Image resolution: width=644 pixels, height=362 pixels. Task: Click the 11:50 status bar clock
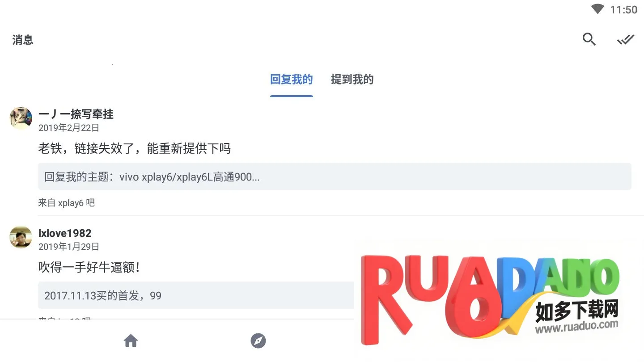point(624,9)
